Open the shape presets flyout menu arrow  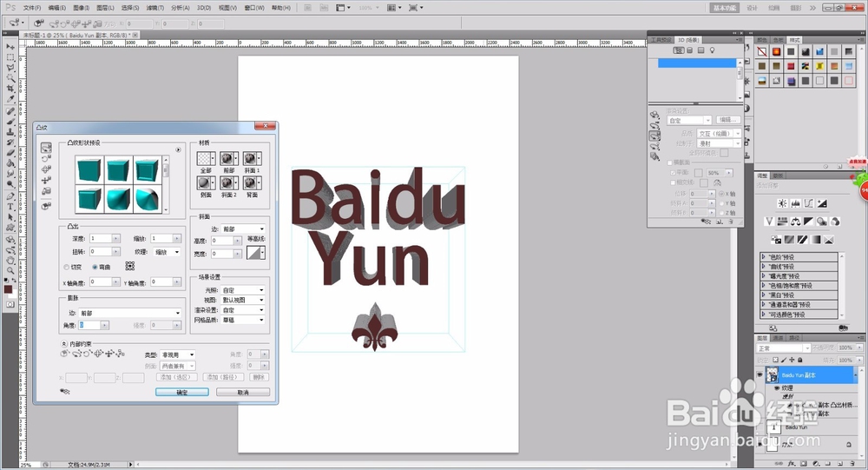pos(178,149)
